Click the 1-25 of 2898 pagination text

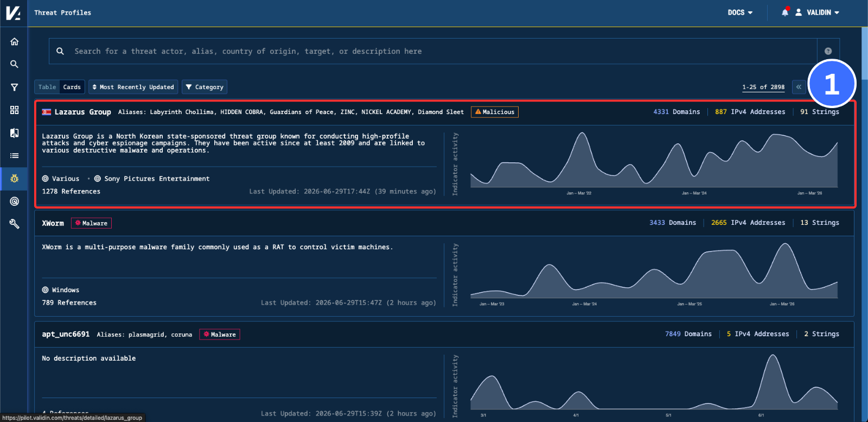[763, 87]
